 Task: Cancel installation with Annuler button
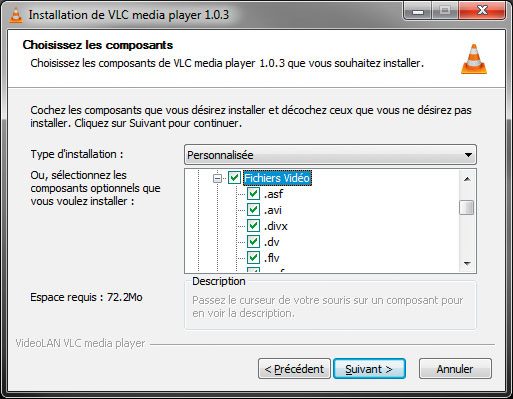coord(455,369)
